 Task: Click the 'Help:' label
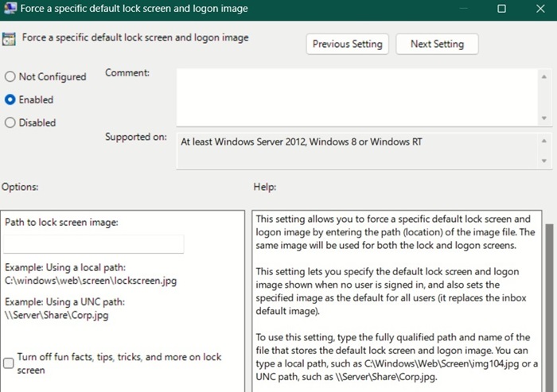[265, 187]
